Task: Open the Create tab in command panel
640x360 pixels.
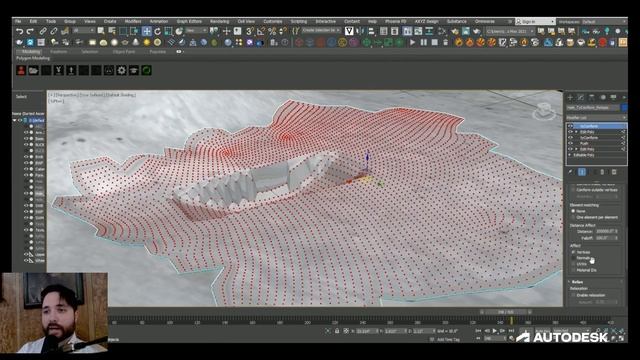Action: [x=570, y=97]
